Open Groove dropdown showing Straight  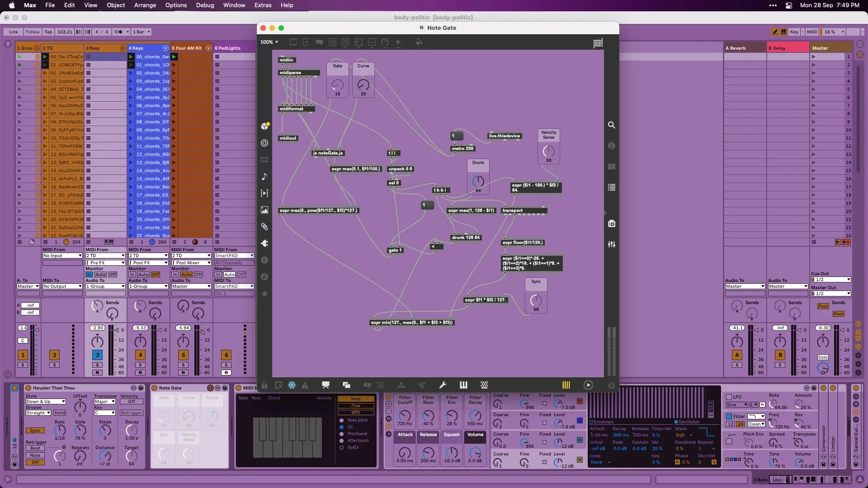coord(38,413)
